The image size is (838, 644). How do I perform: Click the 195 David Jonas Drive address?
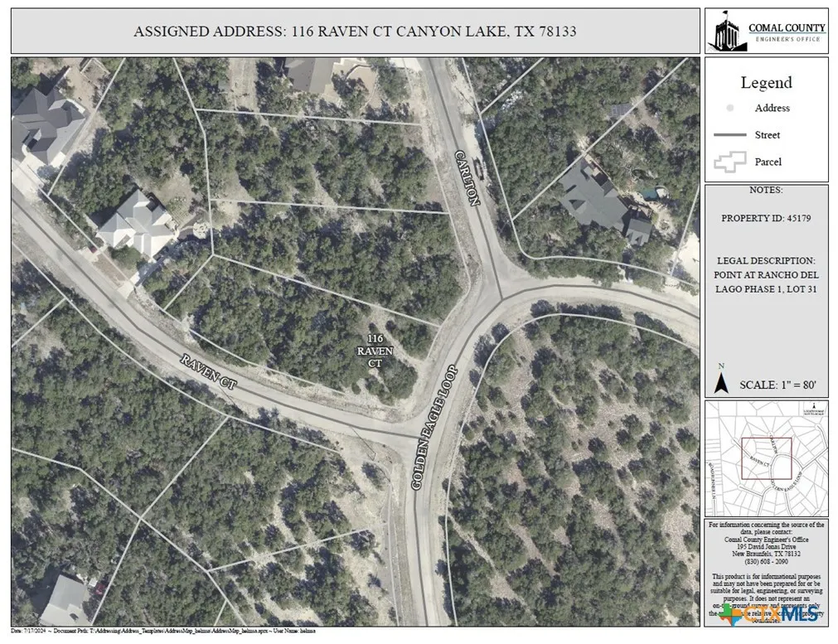pyautogui.click(x=767, y=547)
